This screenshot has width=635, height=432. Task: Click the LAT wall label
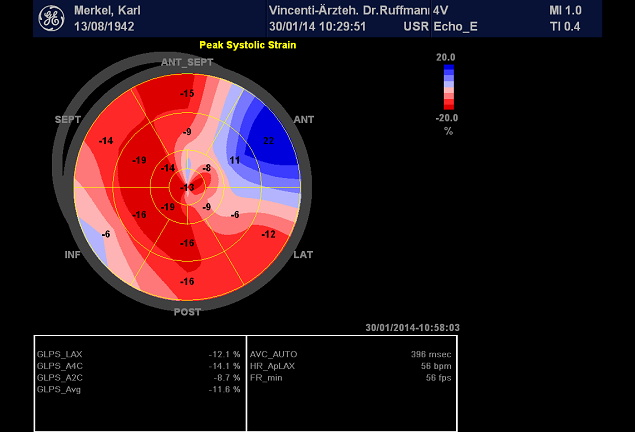pos(303,255)
